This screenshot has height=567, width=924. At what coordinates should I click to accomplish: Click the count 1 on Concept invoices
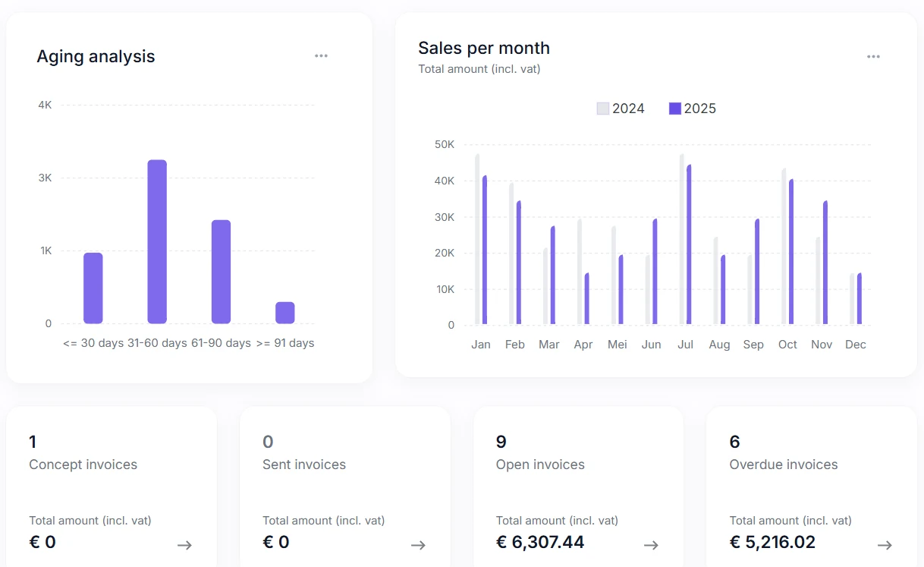tap(33, 442)
